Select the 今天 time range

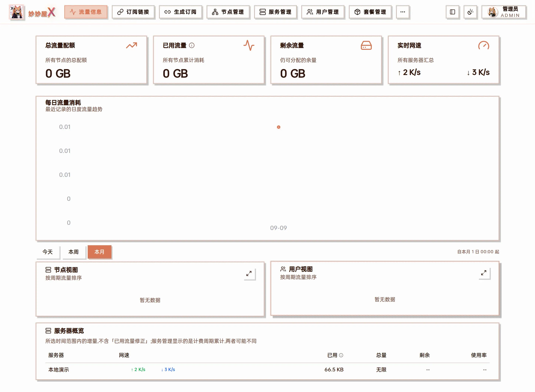[47, 252]
